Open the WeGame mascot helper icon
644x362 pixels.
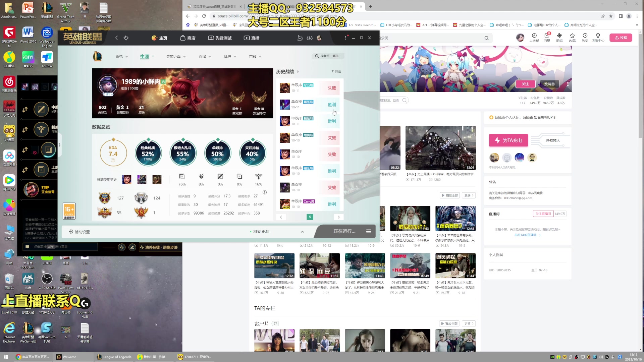[300, 38]
